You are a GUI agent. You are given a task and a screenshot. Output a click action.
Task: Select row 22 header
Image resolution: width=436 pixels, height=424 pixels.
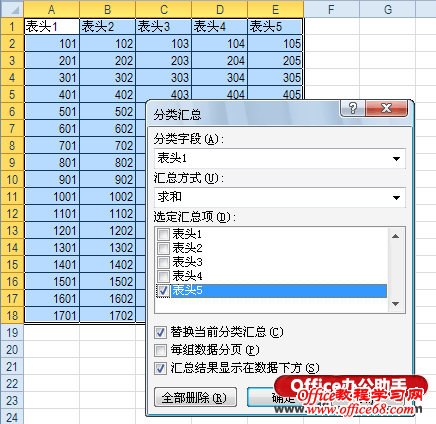coord(12,383)
